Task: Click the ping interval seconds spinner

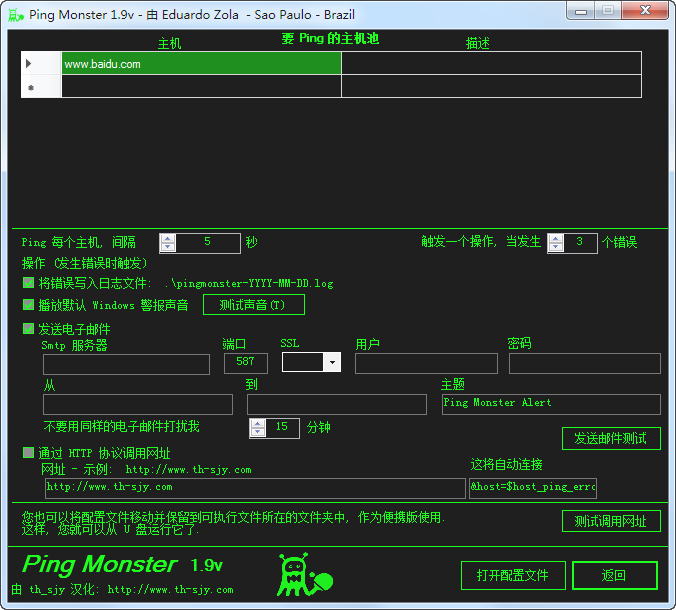Action: [167, 242]
